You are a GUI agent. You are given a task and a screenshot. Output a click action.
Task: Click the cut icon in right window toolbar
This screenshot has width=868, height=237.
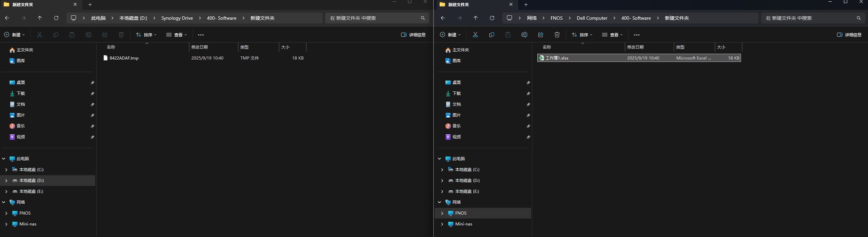pyautogui.click(x=475, y=35)
